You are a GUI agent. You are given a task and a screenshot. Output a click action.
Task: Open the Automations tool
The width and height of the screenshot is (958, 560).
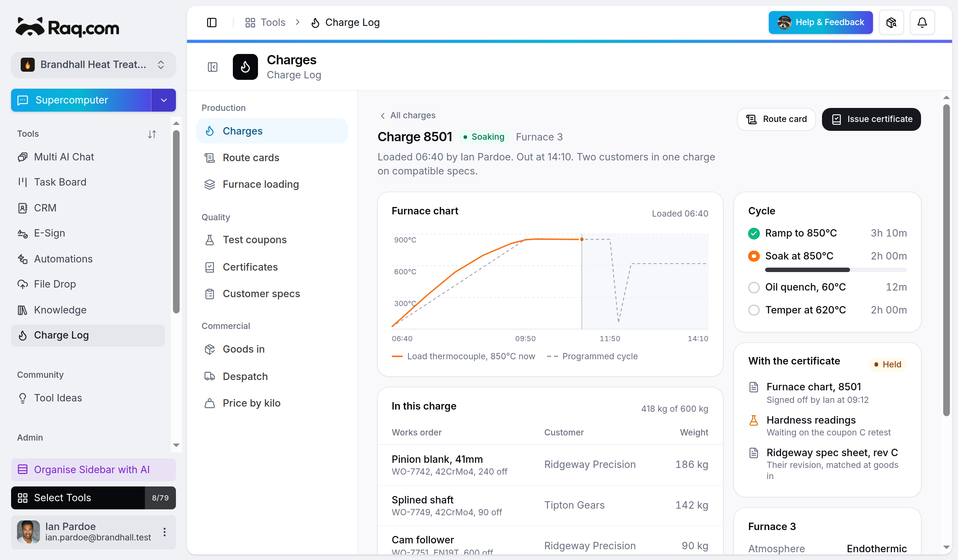[x=88, y=259]
